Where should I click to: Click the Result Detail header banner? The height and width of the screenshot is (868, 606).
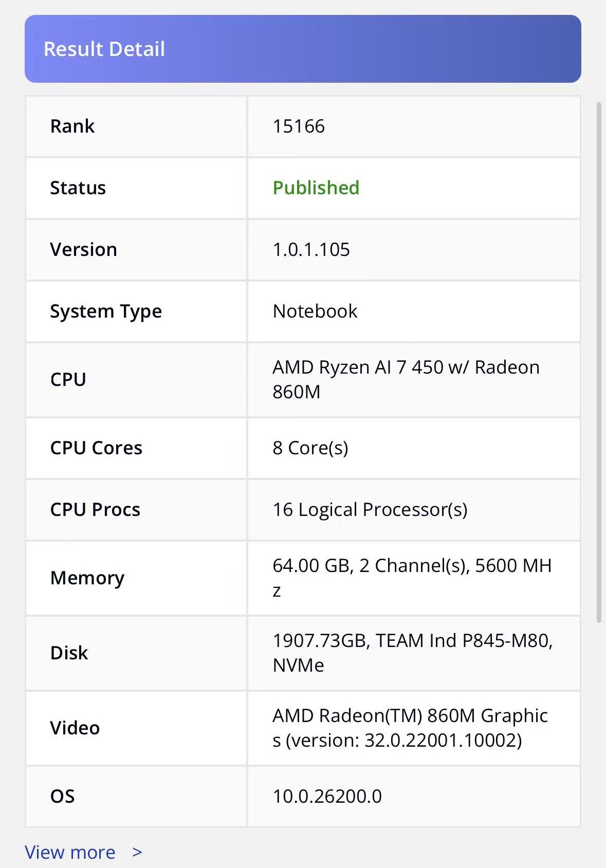(x=303, y=49)
